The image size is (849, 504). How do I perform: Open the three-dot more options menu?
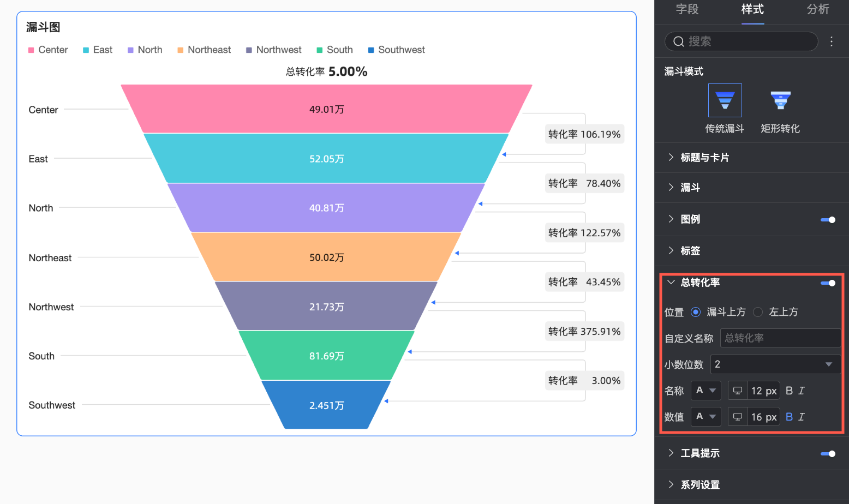[832, 41]
